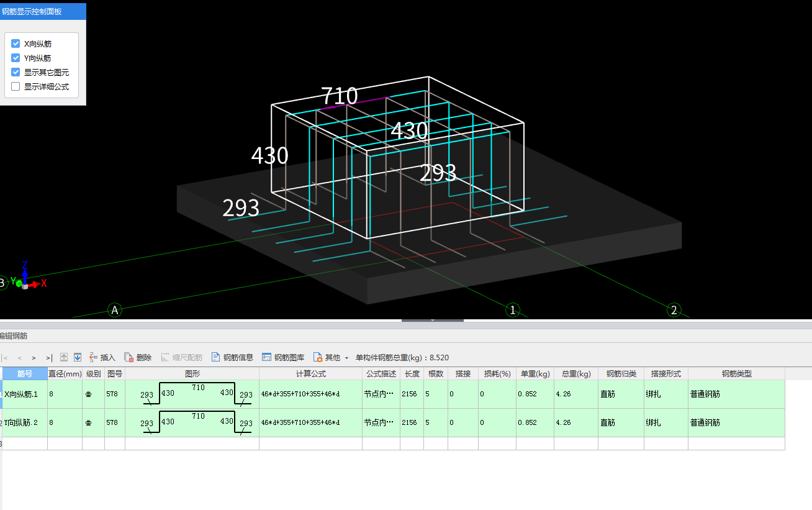
Task: Click the 根数 column header
Action: (x=436, y=373)
